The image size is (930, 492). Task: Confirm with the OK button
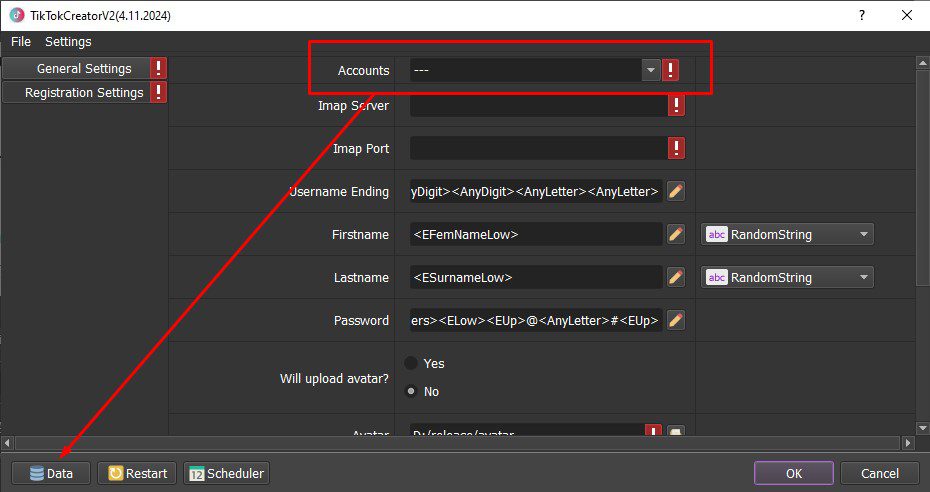coord(794,473)
